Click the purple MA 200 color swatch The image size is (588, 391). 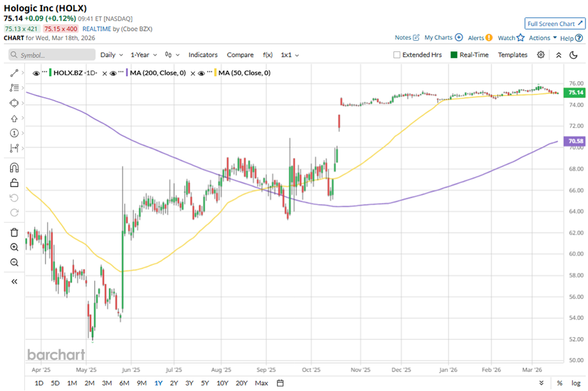pyautogui.click(x=127, y=73)
